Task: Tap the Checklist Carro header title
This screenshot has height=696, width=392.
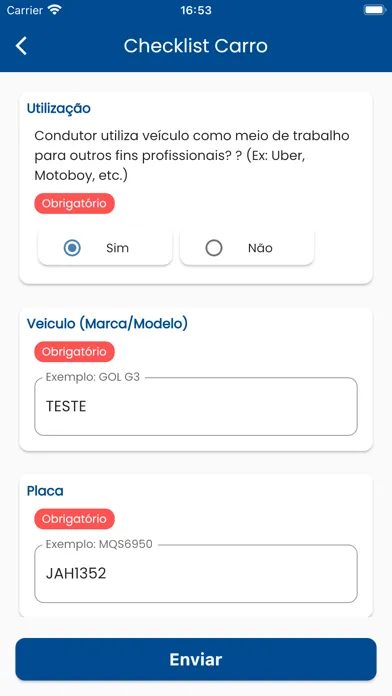Action: (196, 46)
